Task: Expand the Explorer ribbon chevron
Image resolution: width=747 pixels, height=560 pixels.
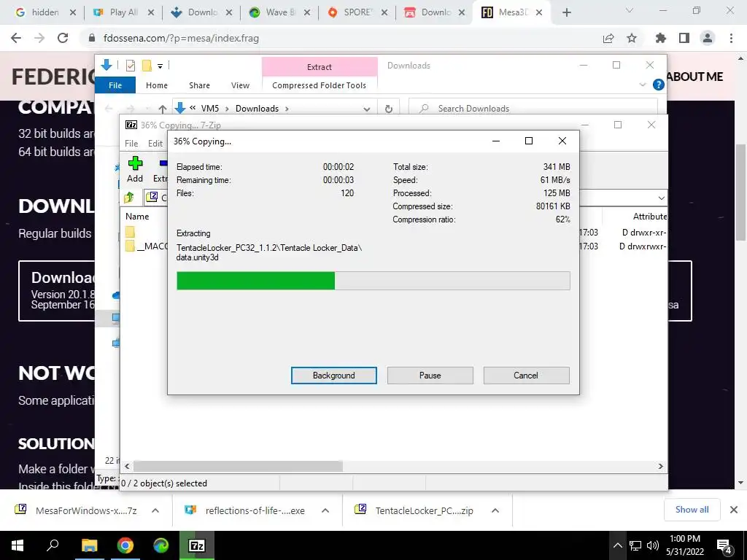Action: 642,85
